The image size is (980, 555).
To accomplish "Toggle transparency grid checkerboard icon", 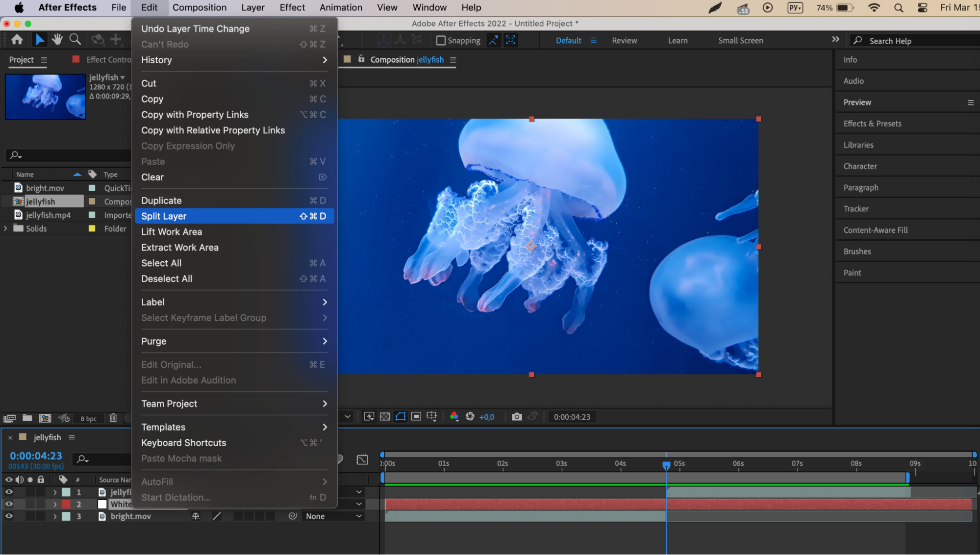I will tap(385, 417).
